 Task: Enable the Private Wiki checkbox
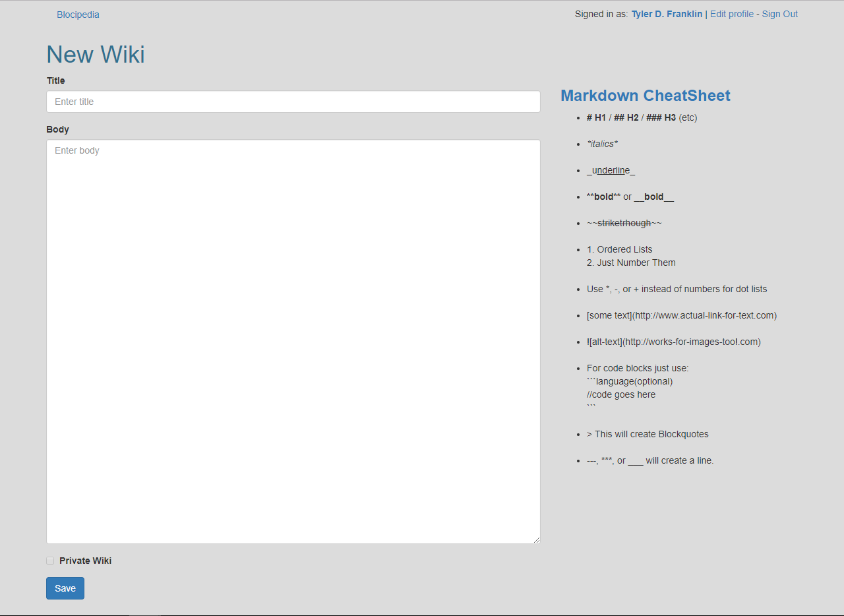[50, 561]
